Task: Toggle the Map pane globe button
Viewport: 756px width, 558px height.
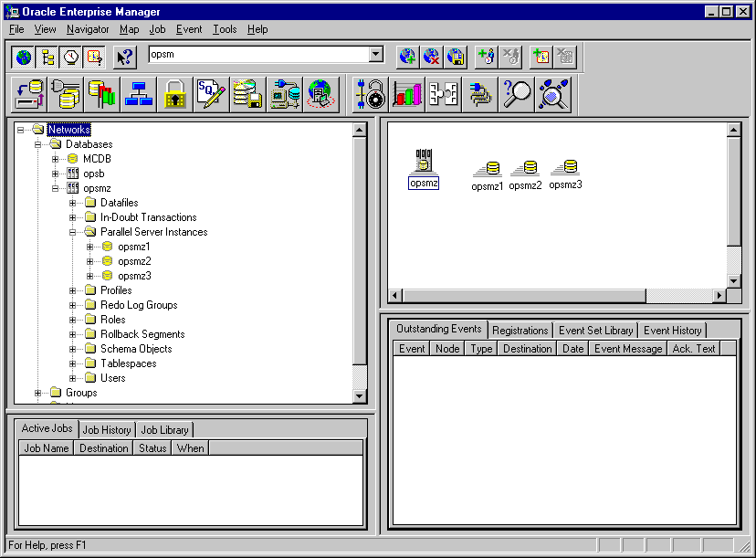Action: [x=23, y=58]
